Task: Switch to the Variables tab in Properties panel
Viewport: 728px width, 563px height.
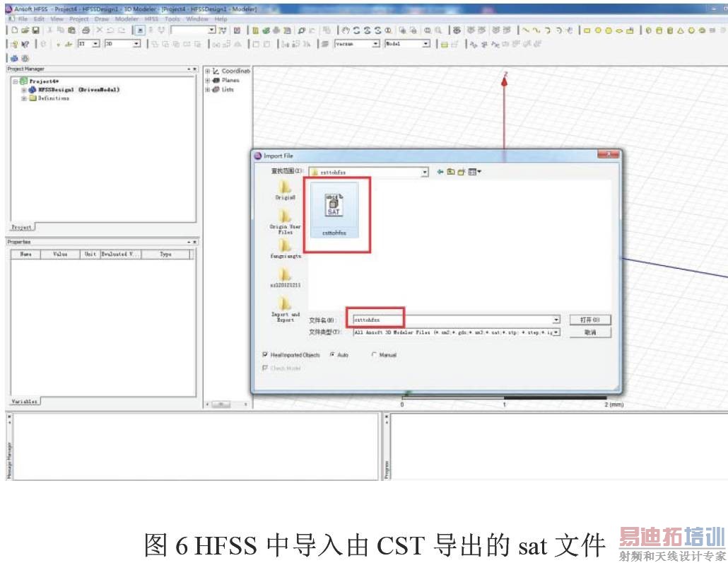Action: [25, 401]
